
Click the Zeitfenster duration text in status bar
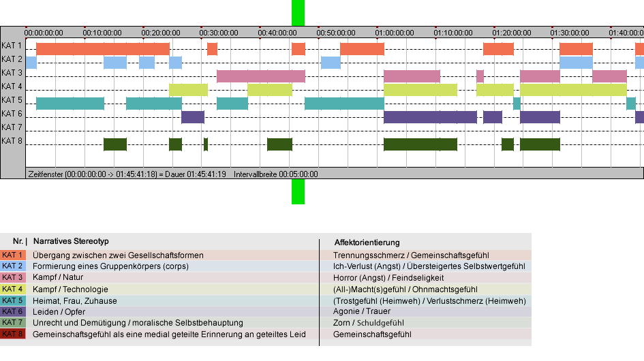[x=127, y=174]
